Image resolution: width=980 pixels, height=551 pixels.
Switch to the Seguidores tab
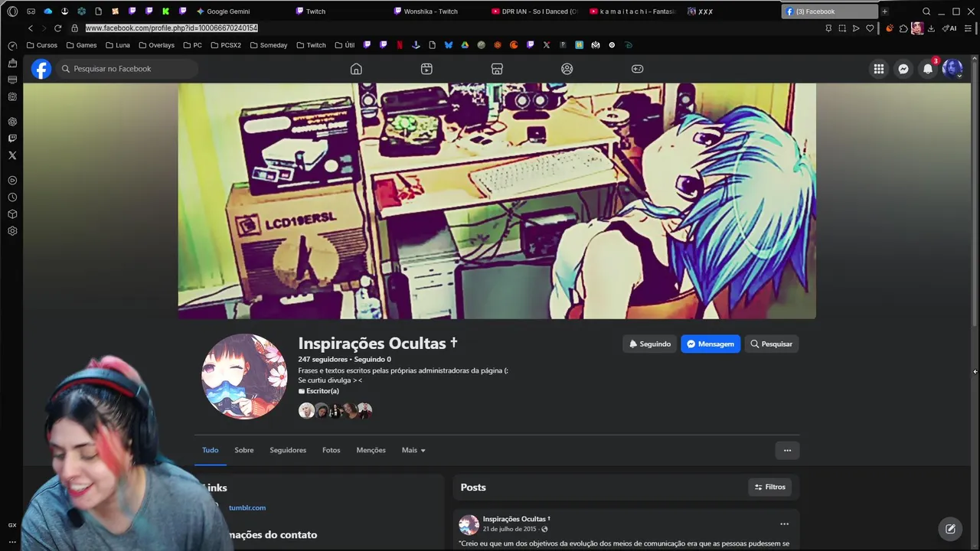[x=288, y=450]
